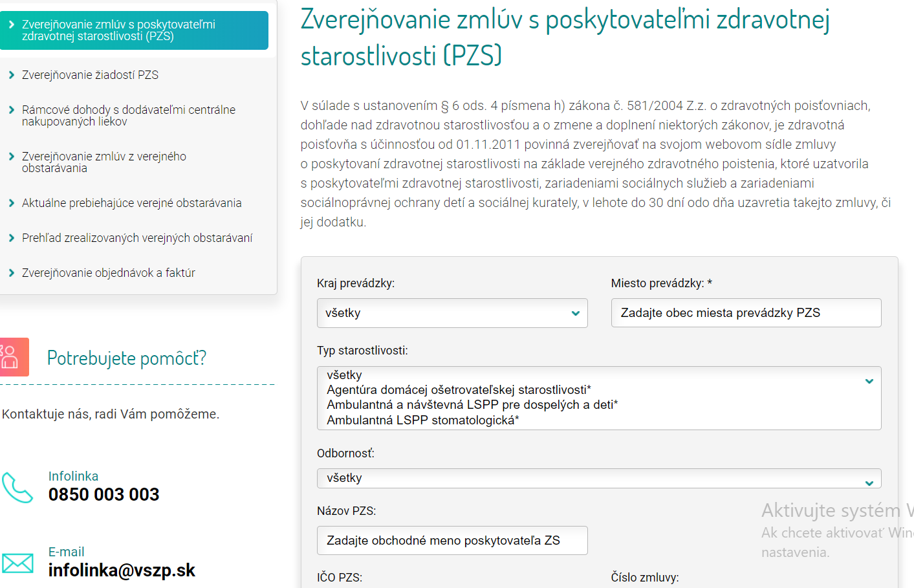Image resolution: width=914 pixels, height=588 pixels.
Task: Focus the Miesto prevádzky input field
Action: click(x=745, y=313)
